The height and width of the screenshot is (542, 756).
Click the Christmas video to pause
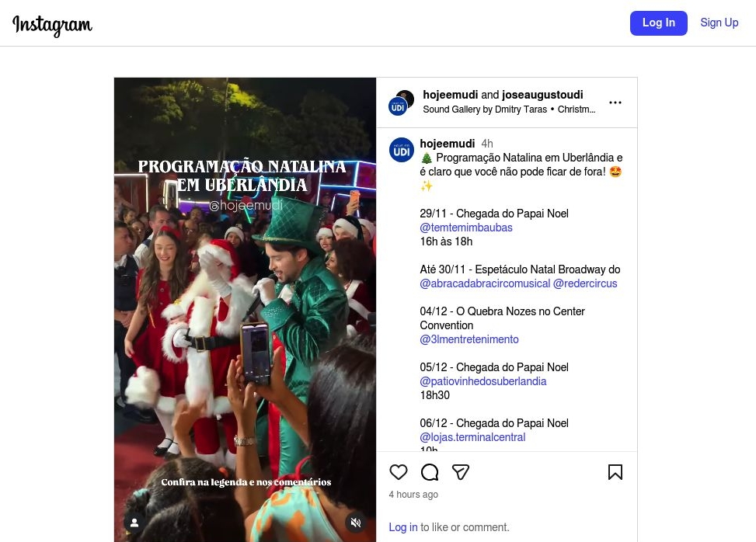[245, 311]
